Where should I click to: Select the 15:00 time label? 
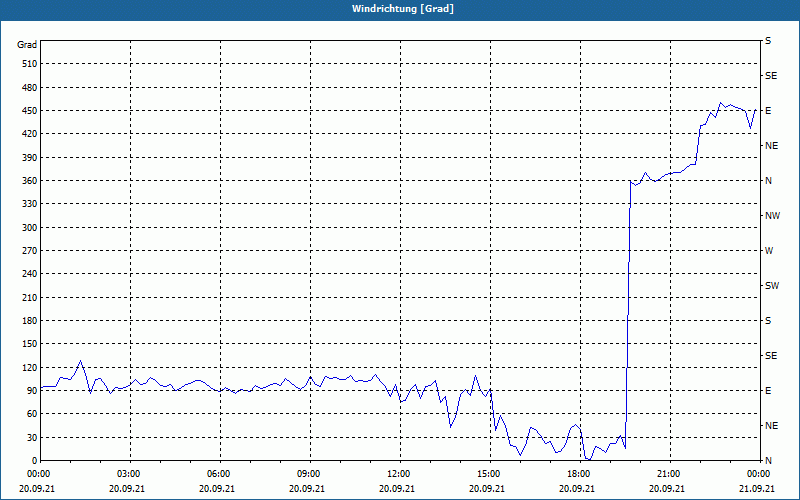coord(487,473)
